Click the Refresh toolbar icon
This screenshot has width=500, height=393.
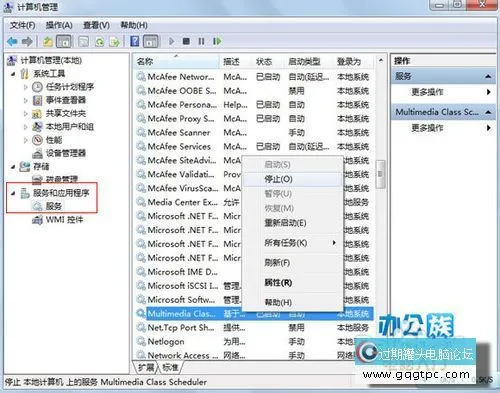coord(100,42)
